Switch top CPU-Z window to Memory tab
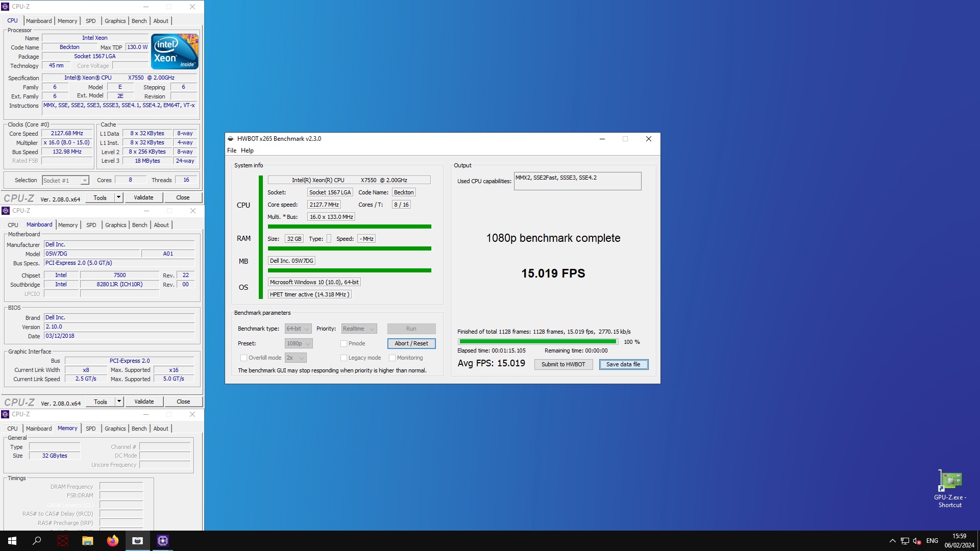980x551 pixels. [x=67, y=21]
